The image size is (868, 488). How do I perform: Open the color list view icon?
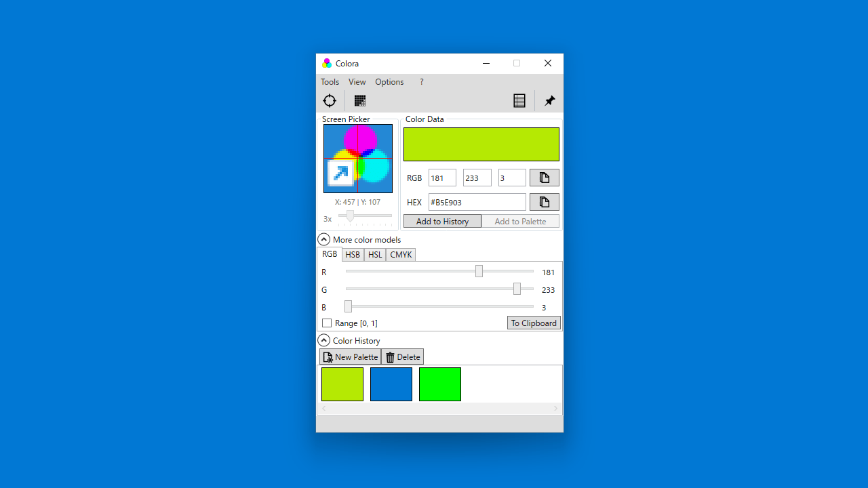(x=519, y=101)
